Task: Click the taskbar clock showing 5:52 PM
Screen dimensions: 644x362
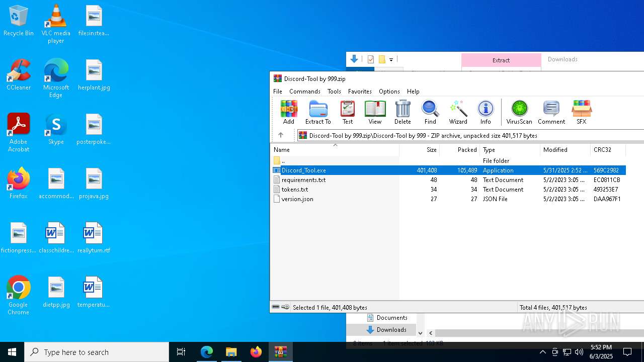Action: [601, 352]
